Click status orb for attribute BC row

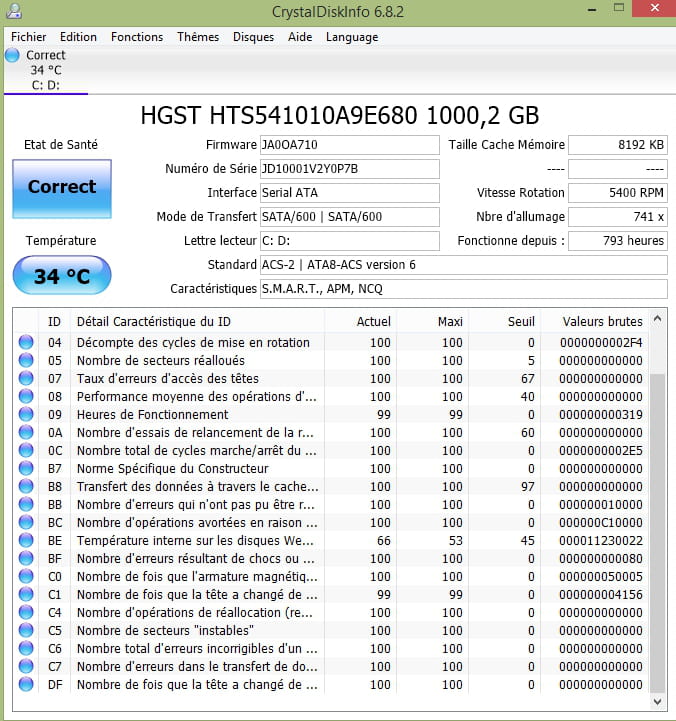tap(26, 522)
